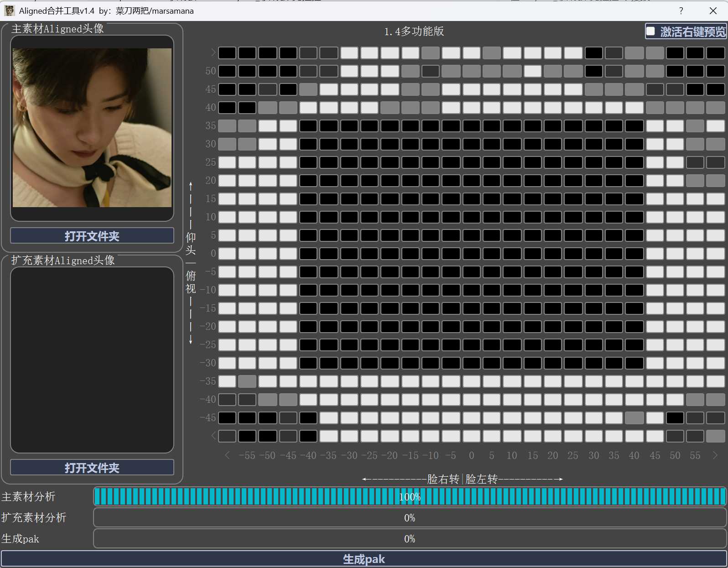Select the main material portrait thumbnail
The height and width of the screenshot is (568, 728).
pyautogui.click(x=92, y=128)
